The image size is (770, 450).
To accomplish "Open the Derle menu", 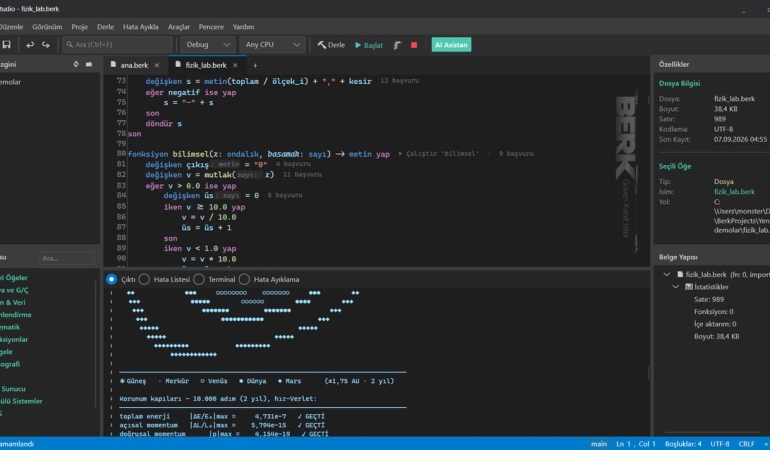I will pos(105,27).
